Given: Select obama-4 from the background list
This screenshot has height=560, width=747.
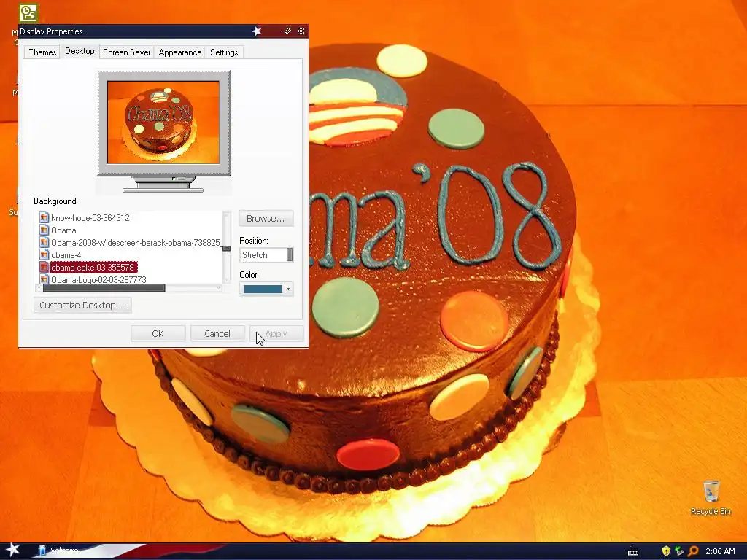Looking at the screenshot, I should pos(66,254).
